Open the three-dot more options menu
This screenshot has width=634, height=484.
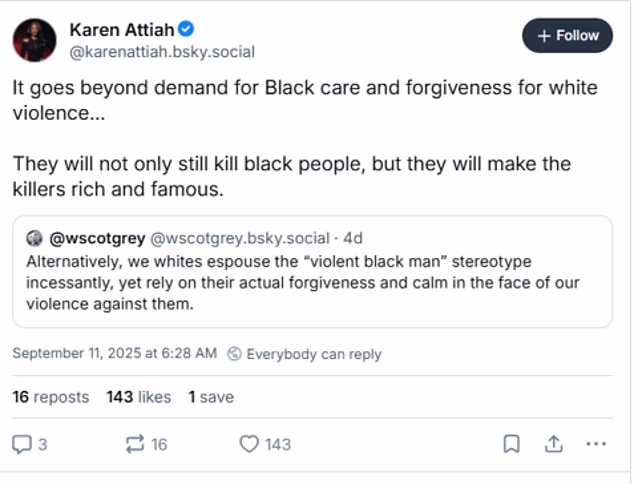coord(596,444)
